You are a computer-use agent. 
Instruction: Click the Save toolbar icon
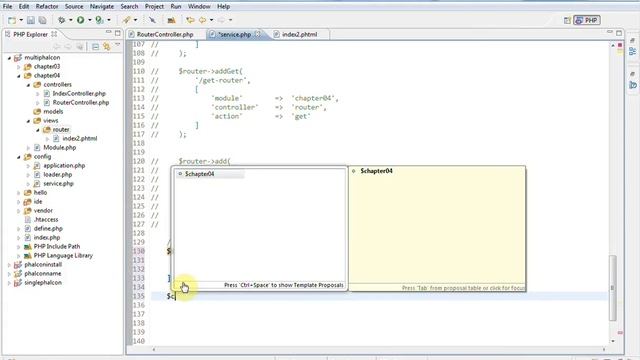tap(31, 20)
